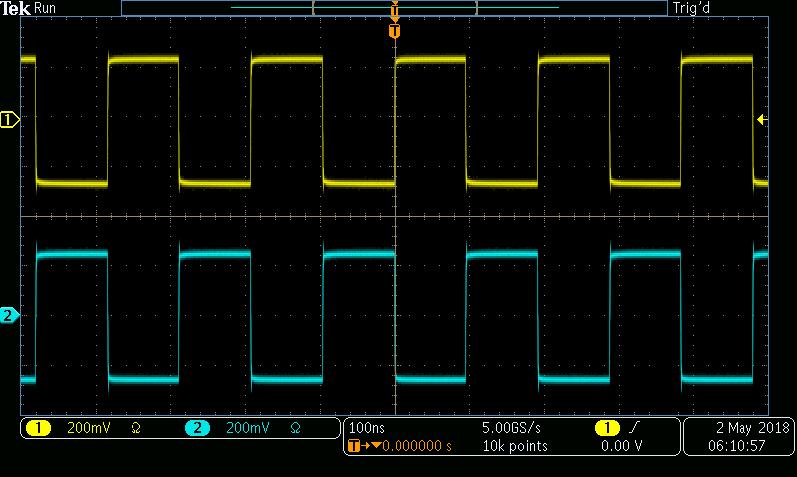797x477 pixels.
Task: Click channel 2 ohm termination icon
Action: pos(295,428)
